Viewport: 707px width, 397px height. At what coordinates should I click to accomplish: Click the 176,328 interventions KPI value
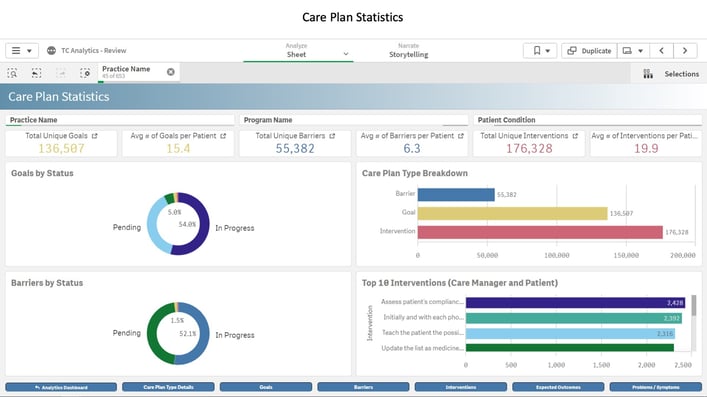click(x=529, y=148)
